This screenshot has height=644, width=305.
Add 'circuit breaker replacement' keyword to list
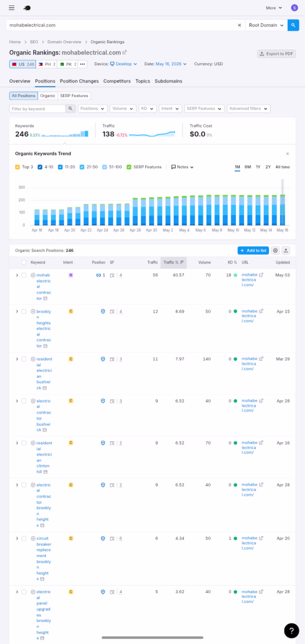33,538
